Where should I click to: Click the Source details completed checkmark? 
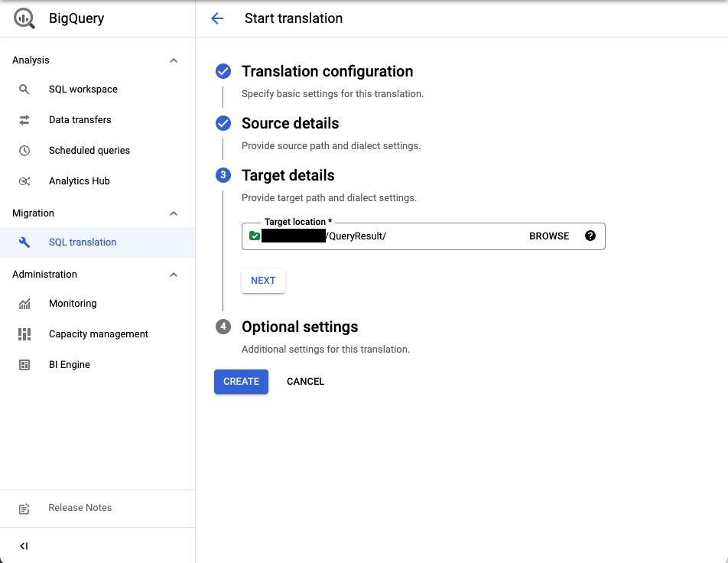tap(223, 122)
